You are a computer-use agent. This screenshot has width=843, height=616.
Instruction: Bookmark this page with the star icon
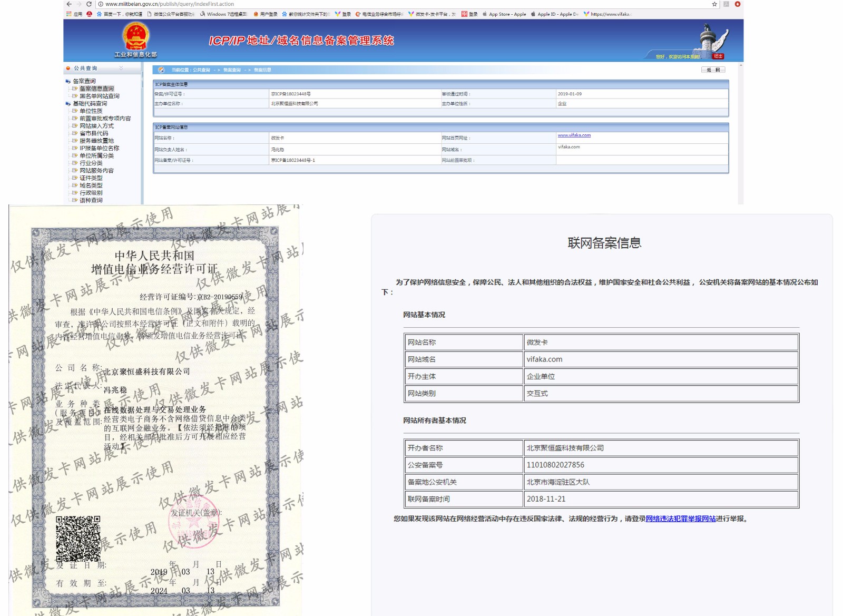point(714,4)
